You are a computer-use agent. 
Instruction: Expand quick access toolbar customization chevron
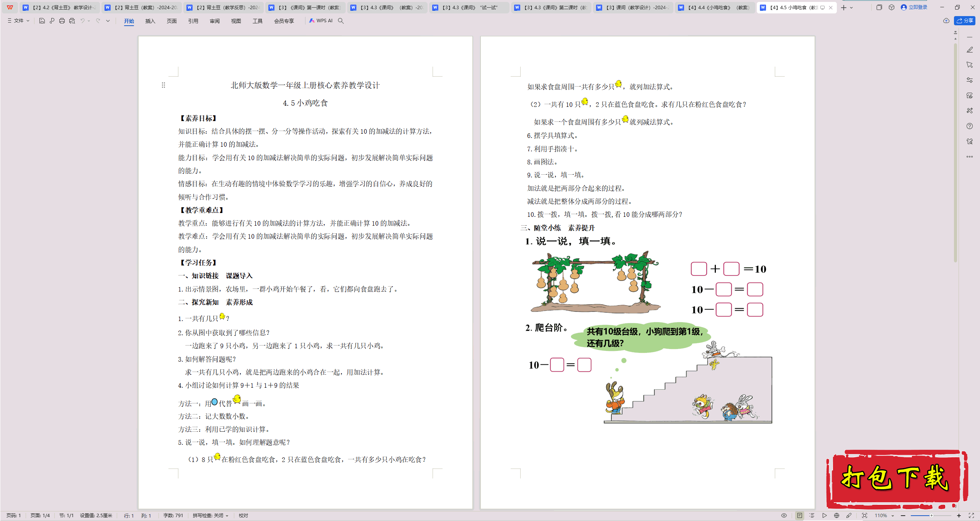click(108, 21)
